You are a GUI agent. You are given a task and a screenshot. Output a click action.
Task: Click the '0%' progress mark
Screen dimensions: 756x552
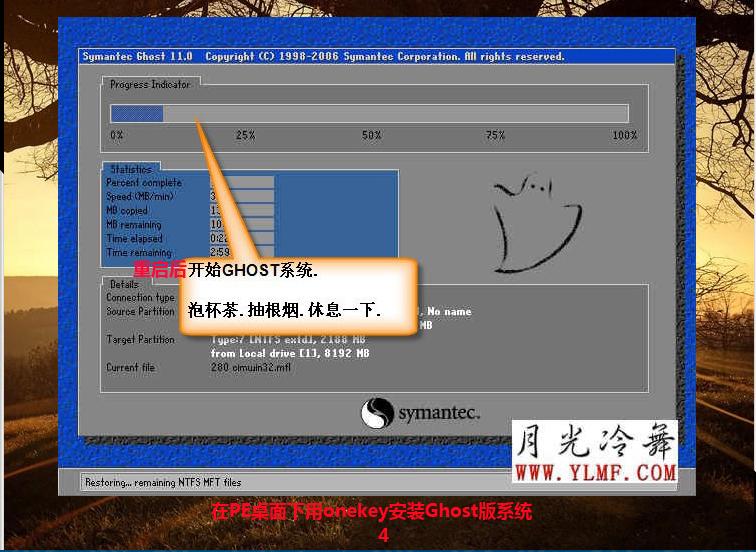pyautogui.click(x=117, y=135)
